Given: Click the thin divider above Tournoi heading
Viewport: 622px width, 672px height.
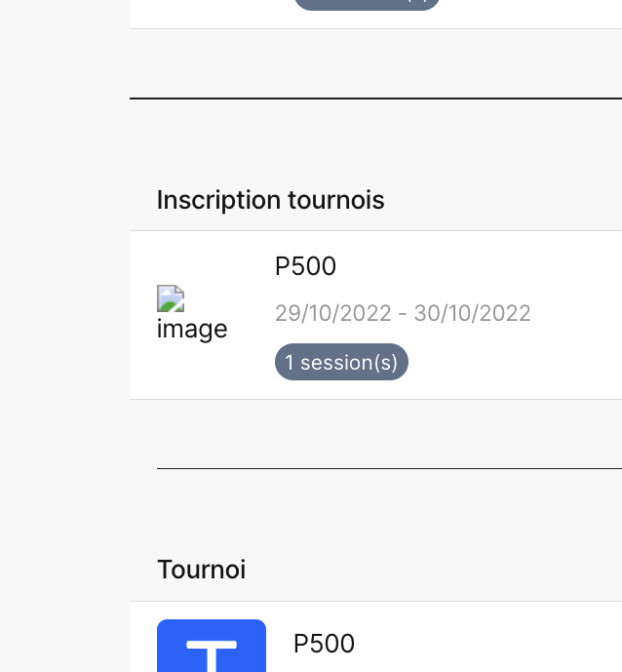Looking at the screenshot, I should click(x=389, y=468).
